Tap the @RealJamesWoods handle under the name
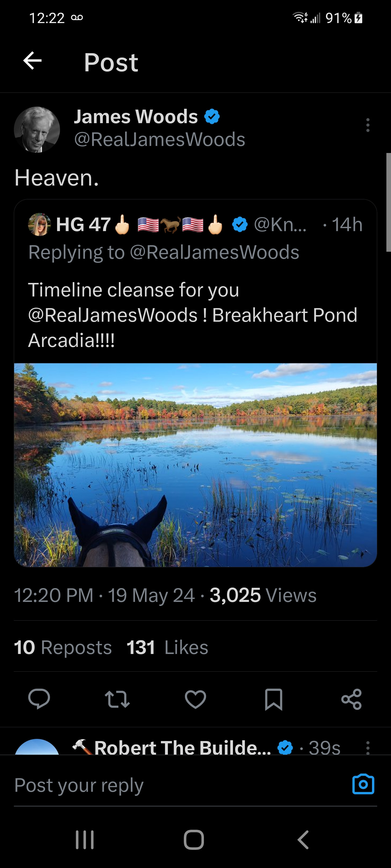 pyautogui.click(x=160, y=139)
